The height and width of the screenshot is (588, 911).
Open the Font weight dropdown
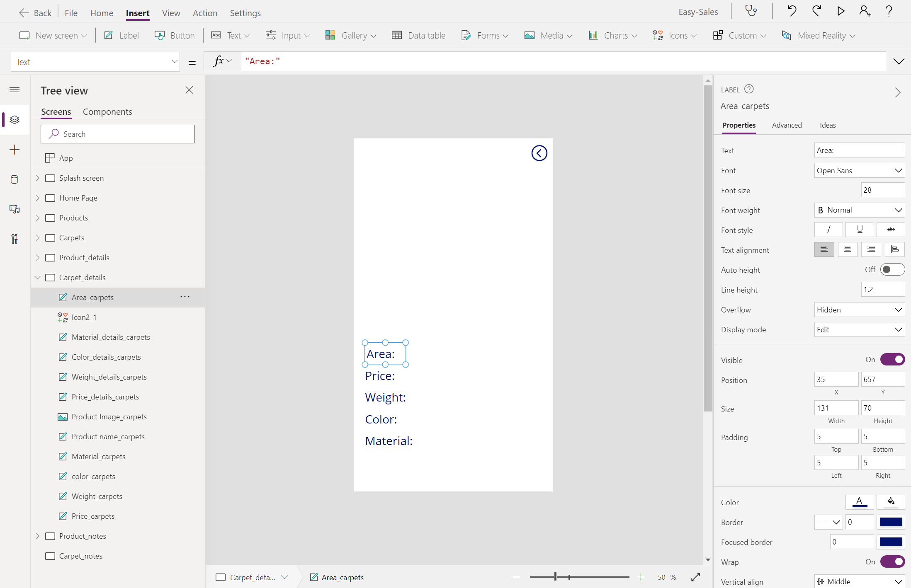click(859, 210)
